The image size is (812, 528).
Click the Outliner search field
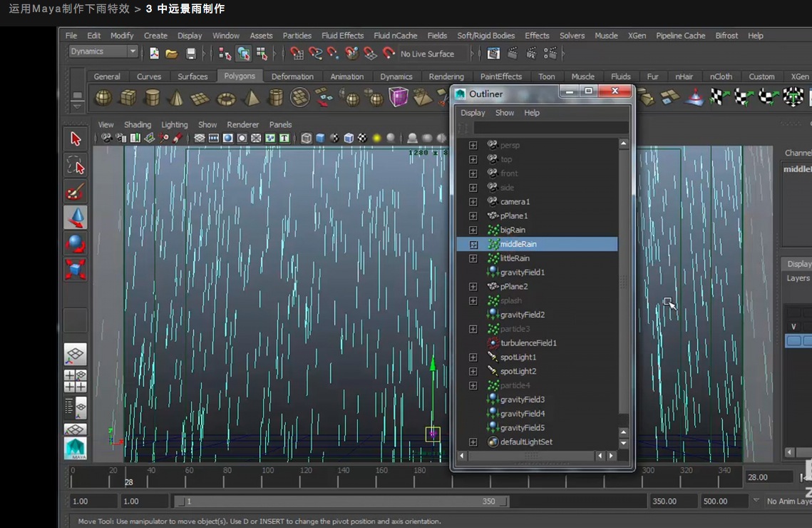[550, 128]
